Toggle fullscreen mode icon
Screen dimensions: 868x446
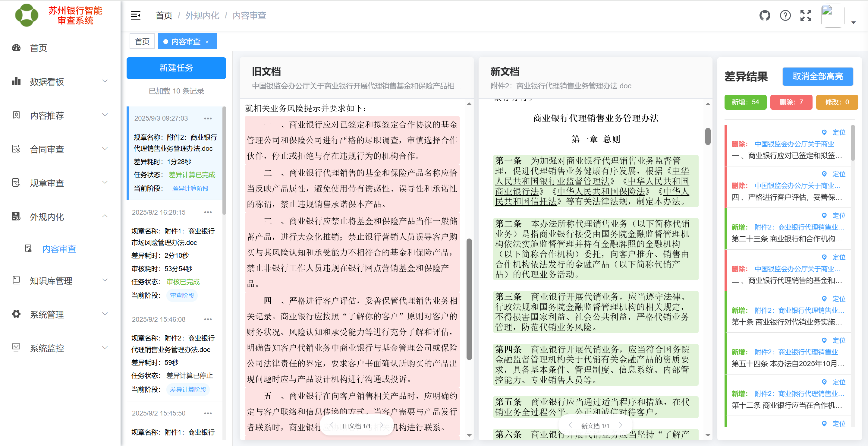806,15
